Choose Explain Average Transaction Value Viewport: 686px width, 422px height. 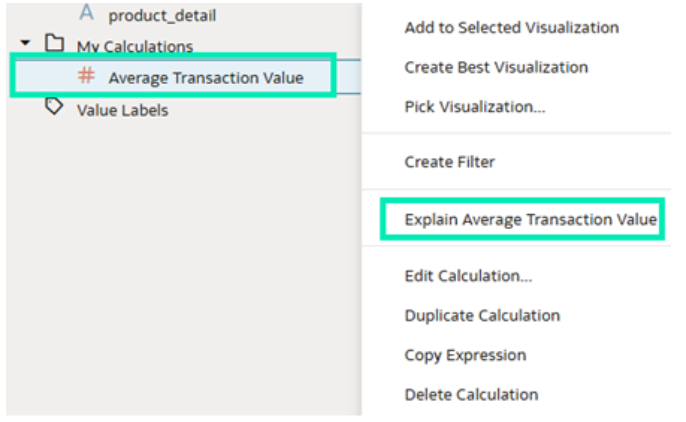pos(530,219)
